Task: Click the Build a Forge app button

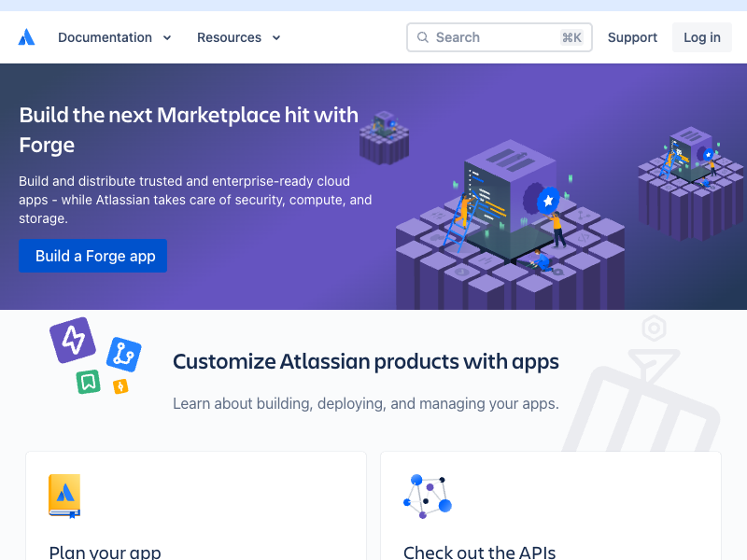Action: tap(92, 256)
